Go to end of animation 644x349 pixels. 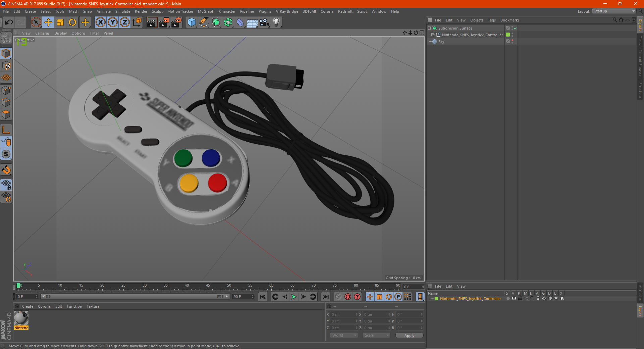click(x=325, y=297)
